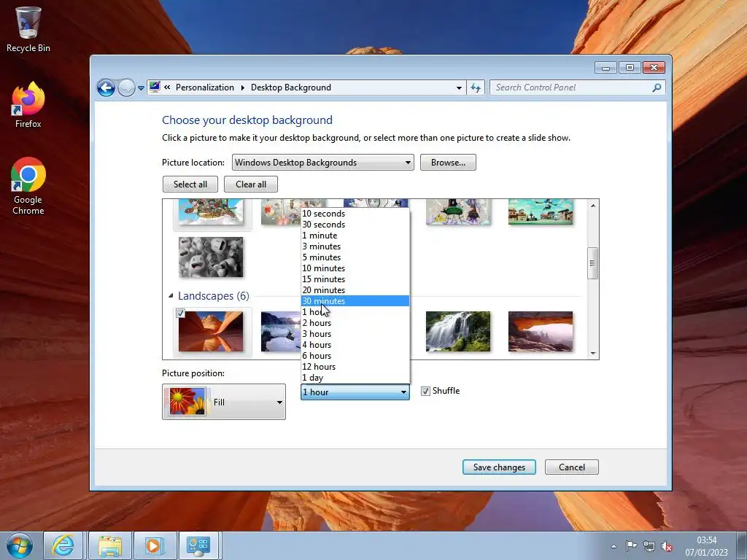The image size is (747, 560).
Task: Open recent pages dropdown arrow beside Forward
Action: 141,88
